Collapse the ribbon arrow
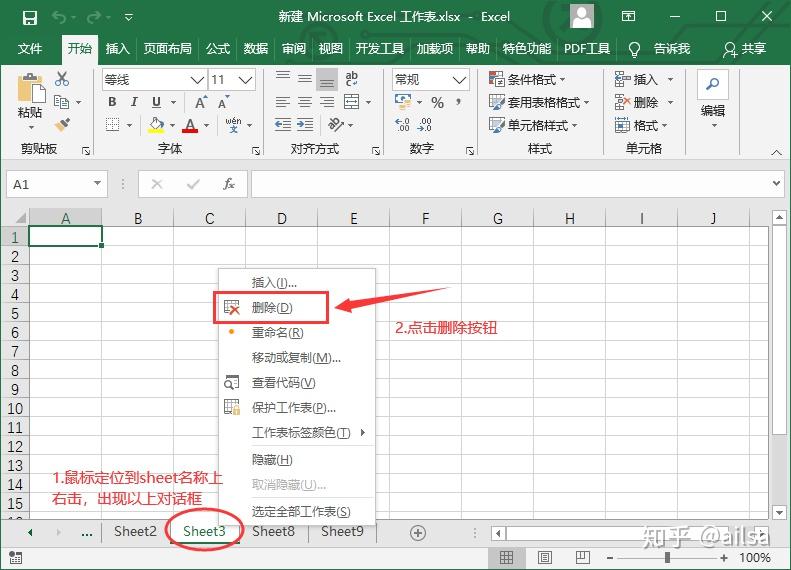This screenshot has width=791, height=570. pyautogui.click(x=776, y=152)
